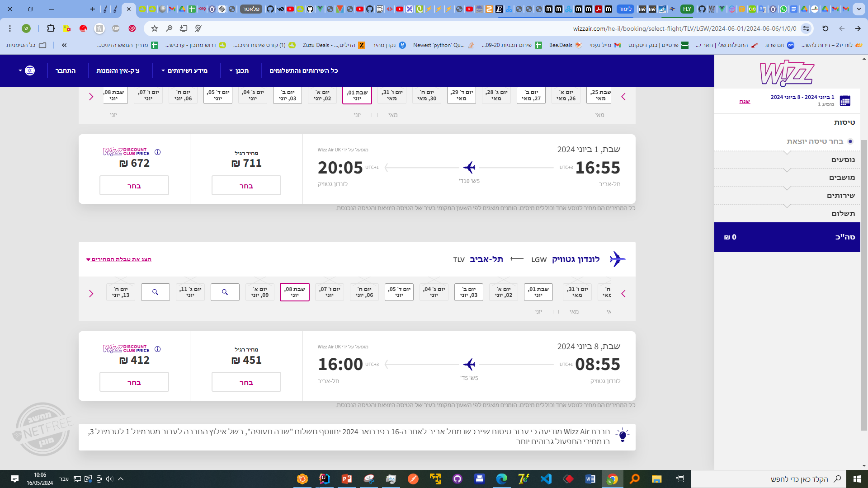The image size is (868, 488).
Task: Click info icon next to 412 discount price
Action: (158, 349)
